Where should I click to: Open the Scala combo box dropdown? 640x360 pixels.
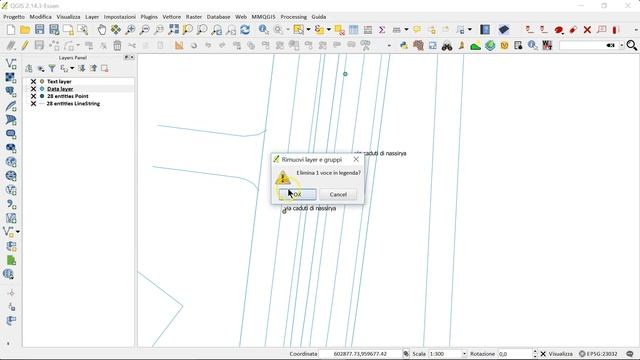point(464,354)
